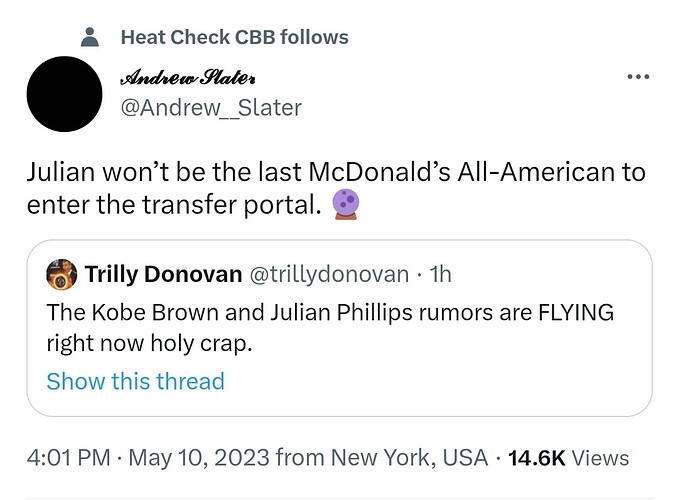Open the New York, USA location

click(x=409, y=458)
